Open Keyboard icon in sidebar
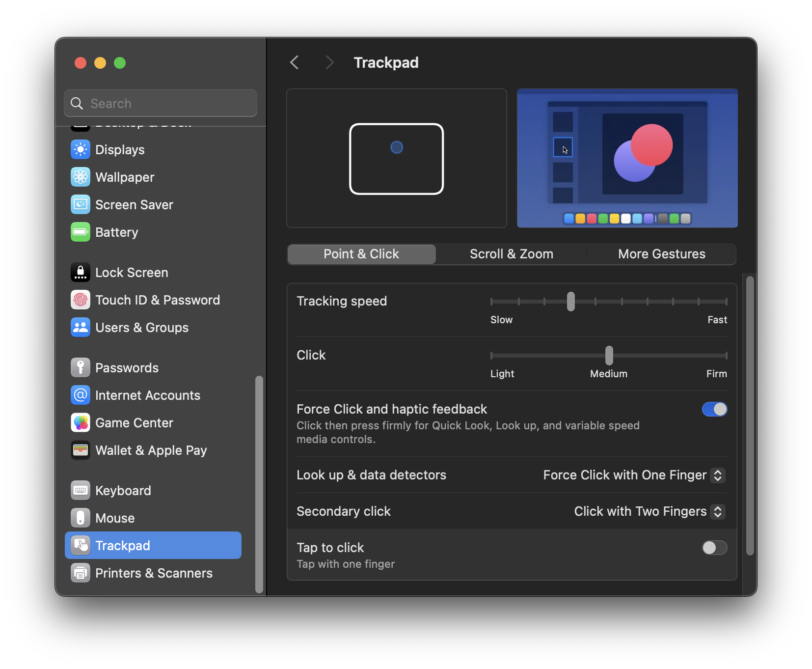 [x=81, y=491]
